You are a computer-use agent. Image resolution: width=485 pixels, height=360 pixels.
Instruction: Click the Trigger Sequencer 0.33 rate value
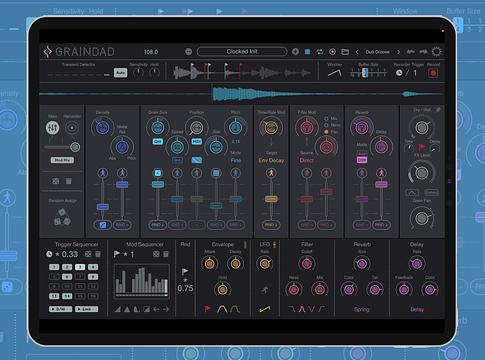[69, 254]
